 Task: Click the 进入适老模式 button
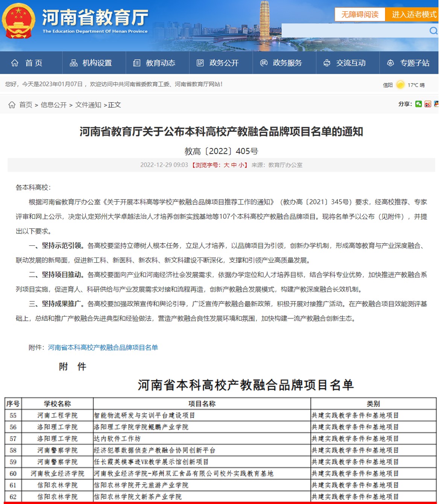tap(414, 15)
